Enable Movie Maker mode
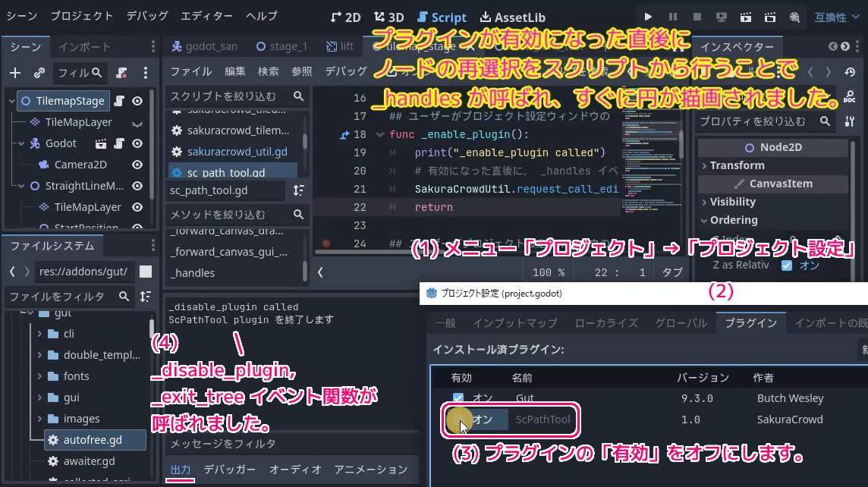 pyautogui.click(x=794, y=17)
